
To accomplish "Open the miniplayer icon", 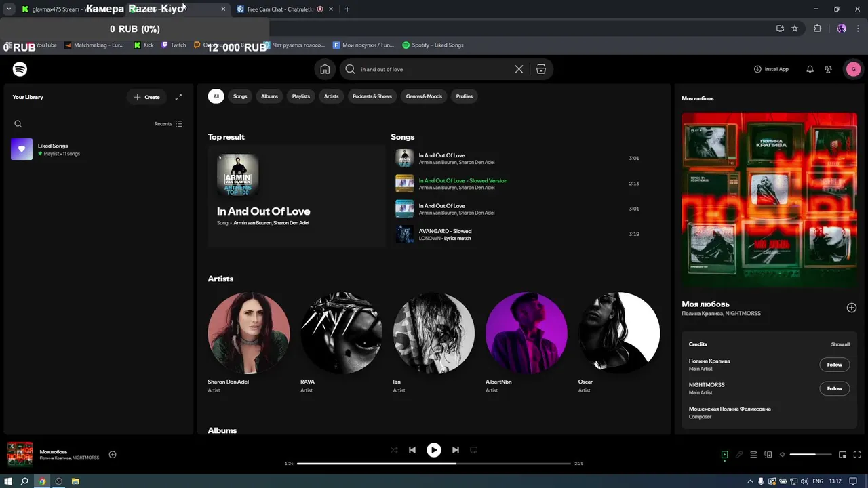I will pyautogui.click(x=843, y=455).
